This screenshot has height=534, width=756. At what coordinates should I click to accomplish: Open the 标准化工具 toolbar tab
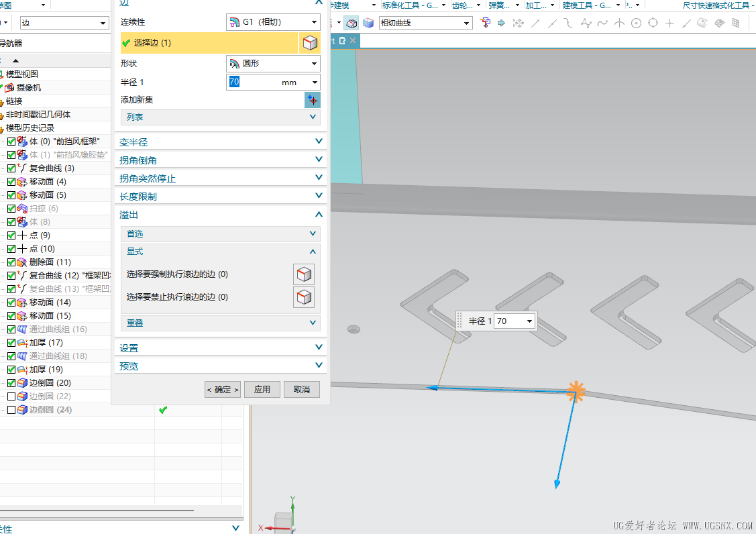pos(409,5)
